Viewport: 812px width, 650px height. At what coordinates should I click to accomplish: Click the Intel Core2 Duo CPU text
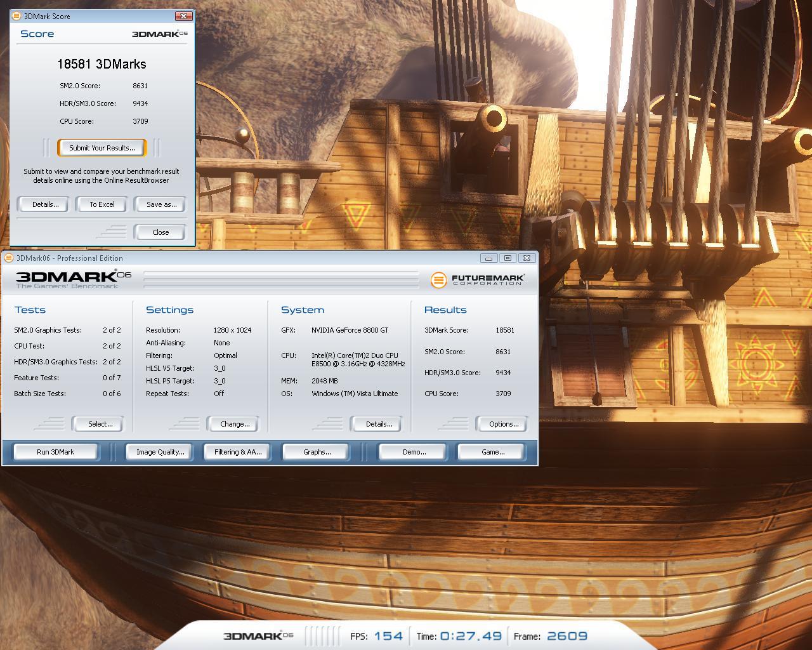358,359
